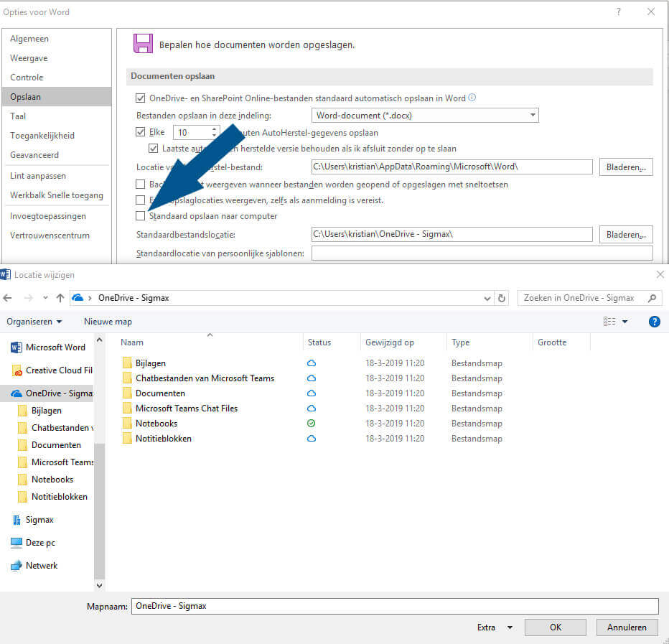Click the breadcrumb chevron before OneDrive - Sigmax
This screenshot has width=669, height=644.
point(90,298)
